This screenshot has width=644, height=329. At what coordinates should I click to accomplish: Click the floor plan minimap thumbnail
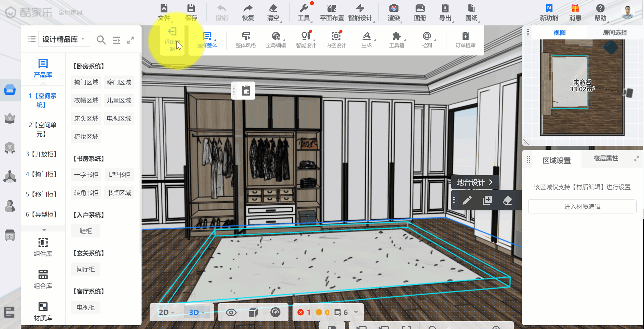(582, 87)
